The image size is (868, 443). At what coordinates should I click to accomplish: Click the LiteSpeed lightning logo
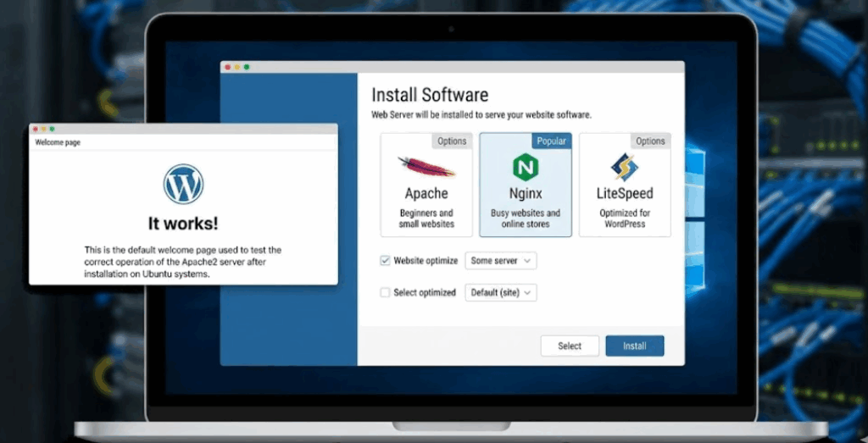click(625, 167)
